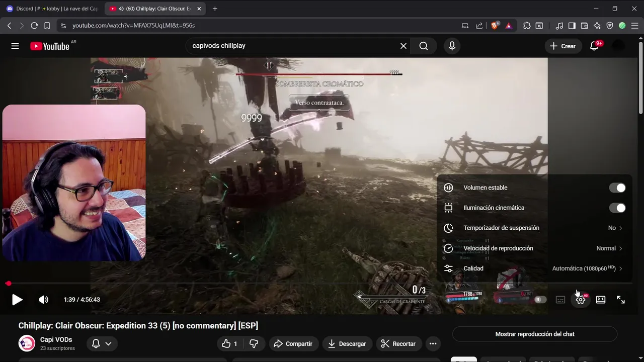Screen dimensions: 644x362
Task: Click Mostrar reproducción del chat
Action: (535, 334)
